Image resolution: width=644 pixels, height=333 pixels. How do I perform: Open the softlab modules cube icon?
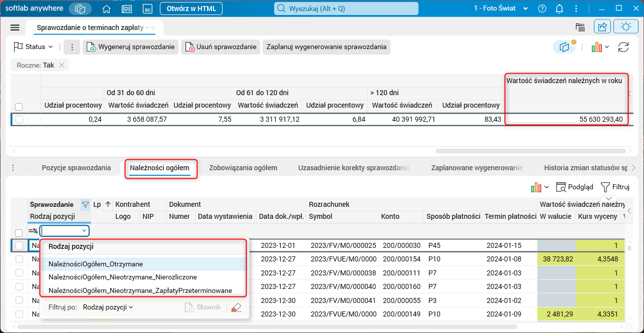tap(80, 9)
